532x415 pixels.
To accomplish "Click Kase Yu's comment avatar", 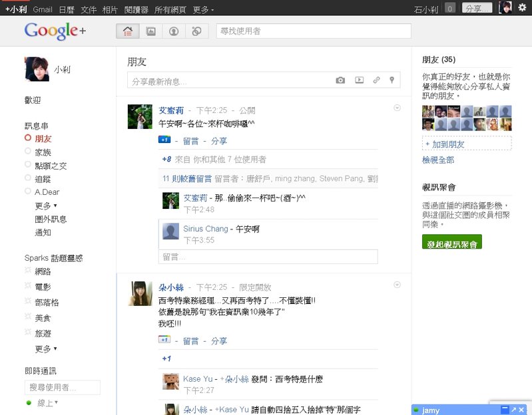I will point(170,381).
